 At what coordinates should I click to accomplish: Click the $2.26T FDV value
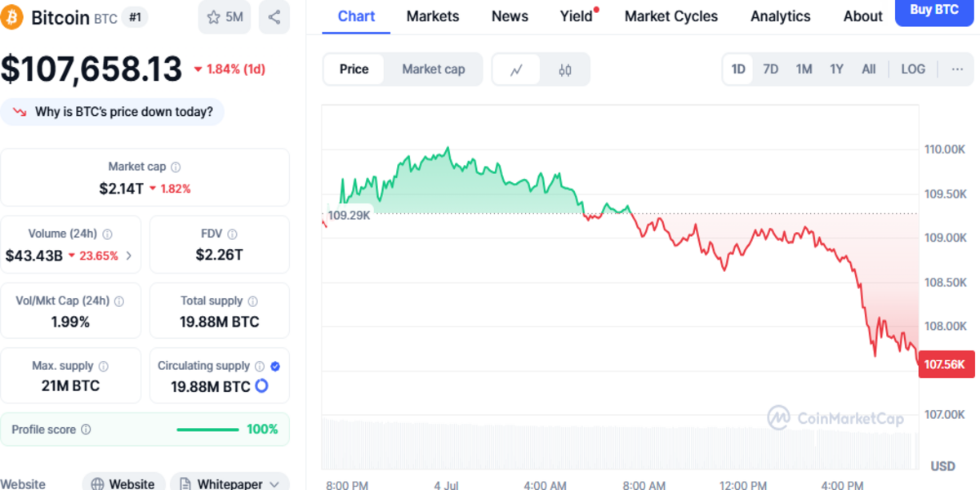point(219,256)
